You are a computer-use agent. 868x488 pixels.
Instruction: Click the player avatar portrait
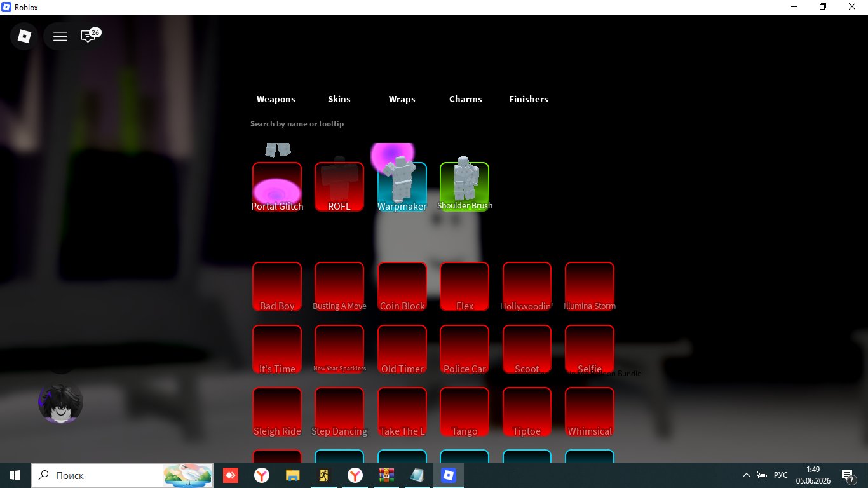point(60,403)
